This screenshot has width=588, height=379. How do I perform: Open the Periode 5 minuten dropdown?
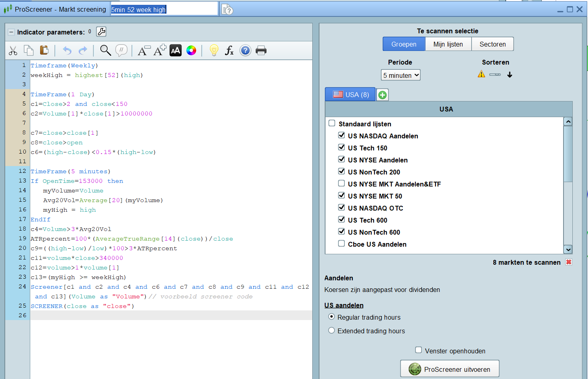[x=401, y=75]
